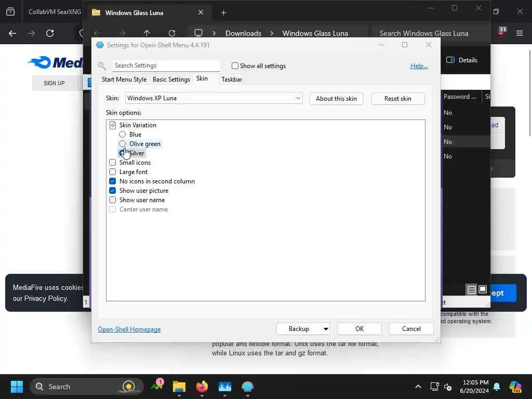Viewport: 532px width, 399px height.
Task: Open MediaFire Privacy Policy link
Action: (46, 299)
